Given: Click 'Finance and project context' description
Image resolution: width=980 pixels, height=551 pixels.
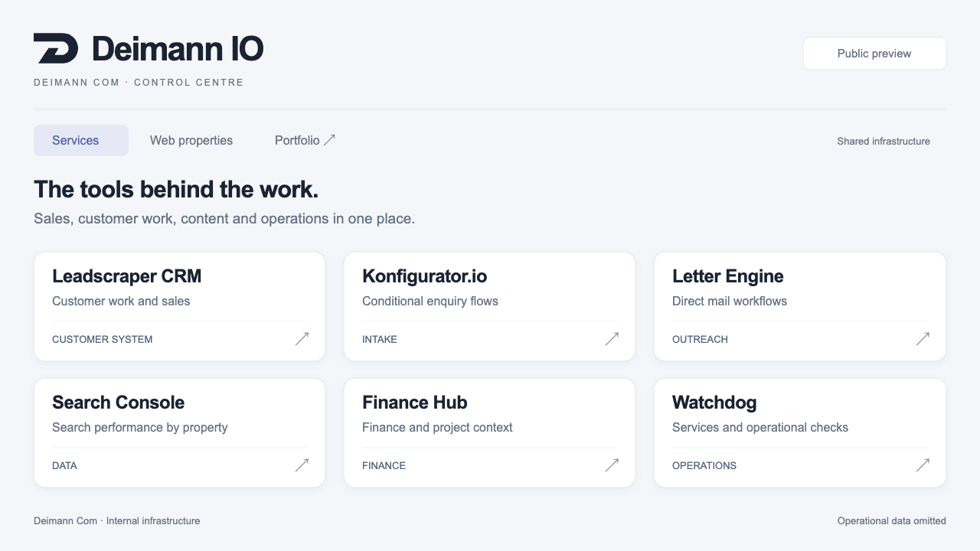Looking at the screenshot, I should [x=437, y=428].
